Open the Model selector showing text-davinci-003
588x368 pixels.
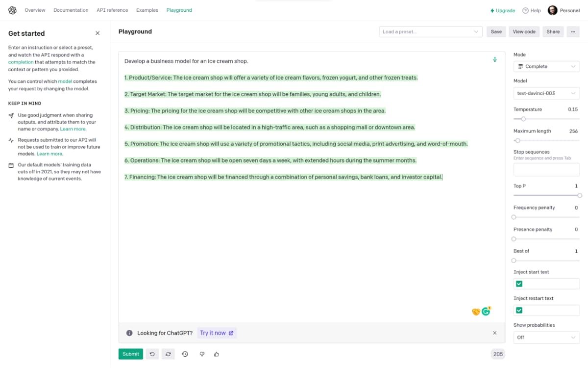[546, 93]
